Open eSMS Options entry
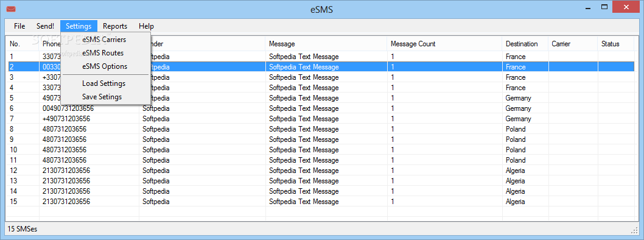 pos(105,66)
